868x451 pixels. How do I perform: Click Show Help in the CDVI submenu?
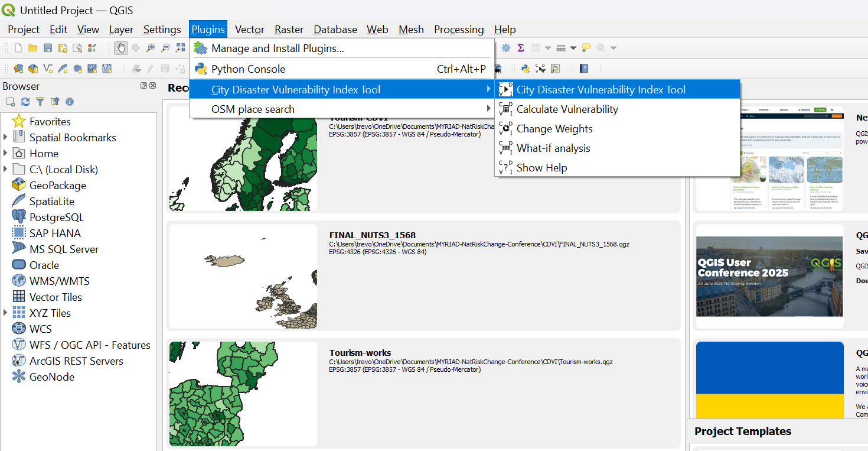pyautogui.click(x=618, y=167)
